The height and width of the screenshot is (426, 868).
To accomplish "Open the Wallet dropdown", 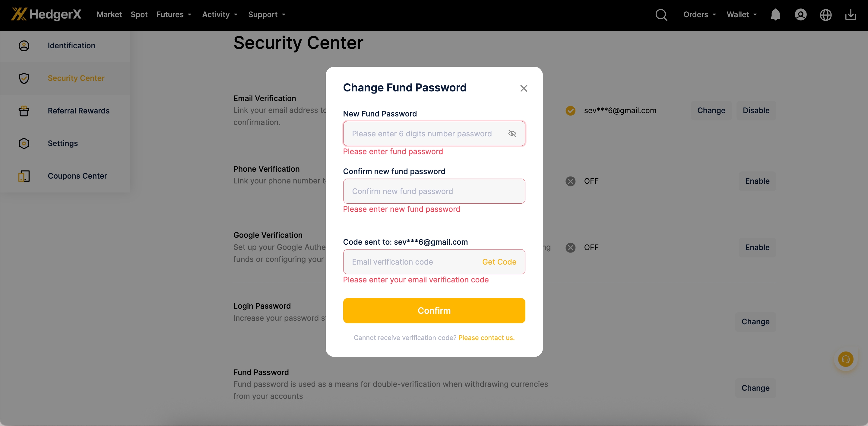I will [x=741, y=14].
